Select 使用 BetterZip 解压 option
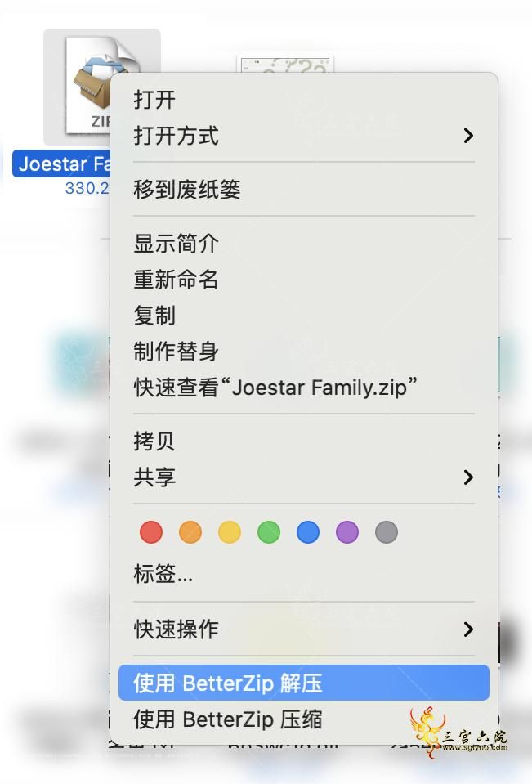Viewport: 532px width, 784px height. pos(303,683)
